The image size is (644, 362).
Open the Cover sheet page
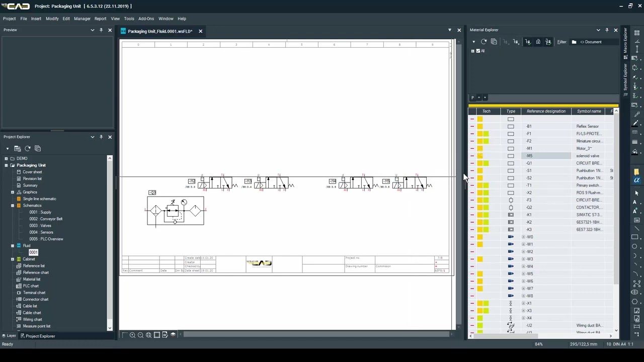32,172
